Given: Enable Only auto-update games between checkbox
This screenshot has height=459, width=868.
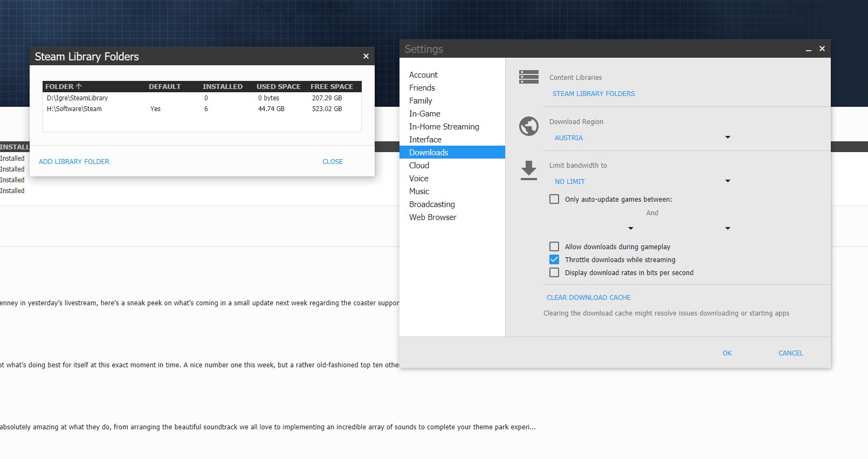Looking at the screenshot, I should coord(554,199).
